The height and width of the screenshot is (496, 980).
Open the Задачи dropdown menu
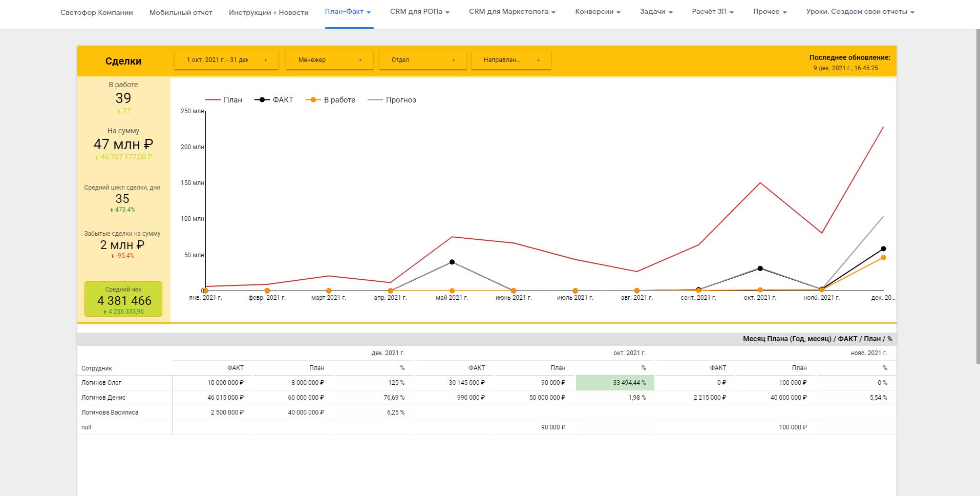tap(656, 12)
